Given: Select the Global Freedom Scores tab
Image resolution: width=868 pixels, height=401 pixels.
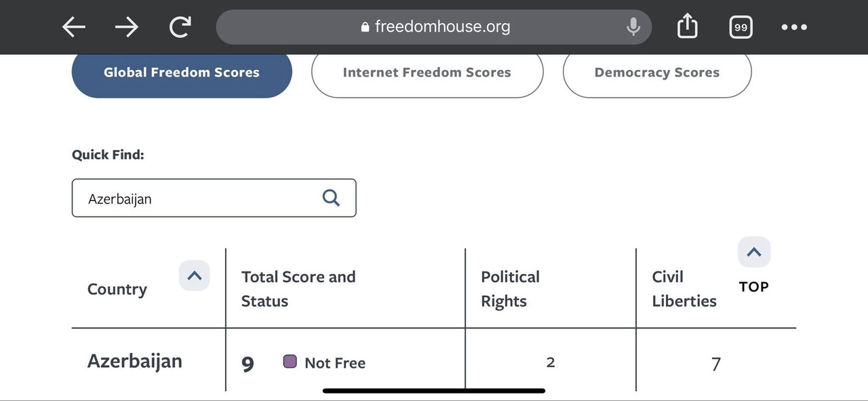Looking at the screenshot, I should (x=182, y=73).
